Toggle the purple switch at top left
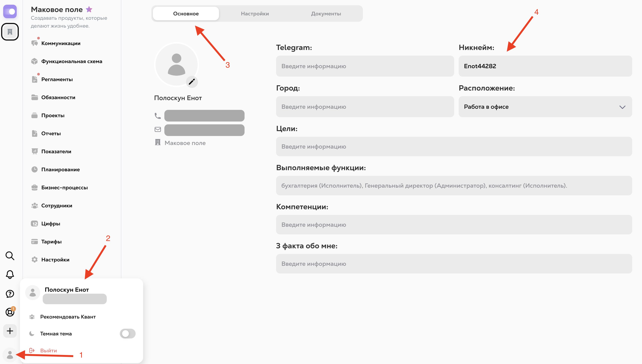Image resolution: width=642 pixels, height=364 pixels. coord(10,11)
